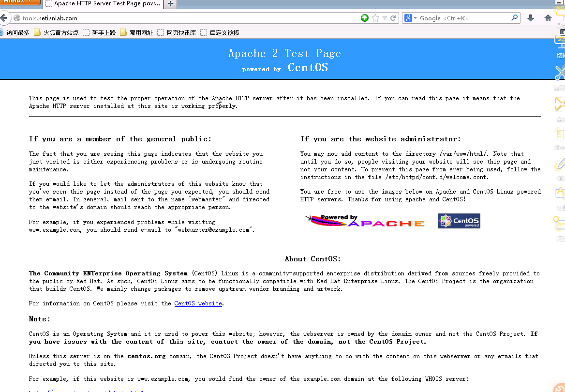
Task: Click the 'If you are a member of the general public:' heading
Action: tap(120, 139)
